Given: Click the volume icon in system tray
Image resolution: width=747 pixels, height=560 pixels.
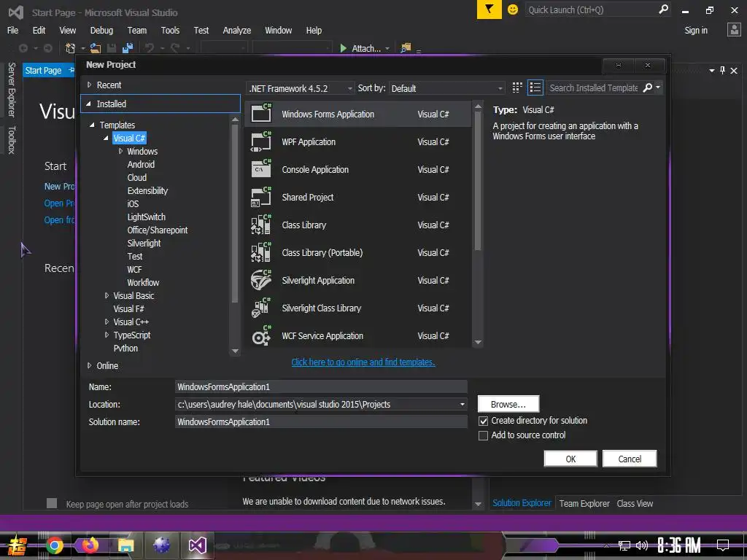Looking at the screenshot, I should 642,545.
